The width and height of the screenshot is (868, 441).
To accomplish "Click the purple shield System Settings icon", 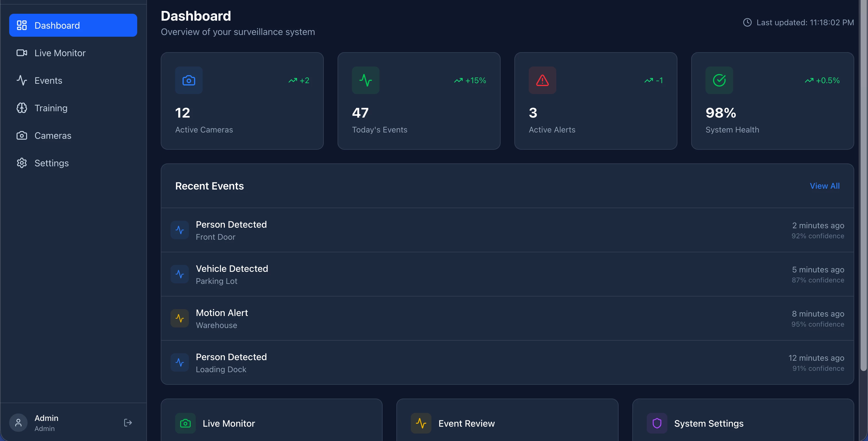I will (x=657, y=423).
